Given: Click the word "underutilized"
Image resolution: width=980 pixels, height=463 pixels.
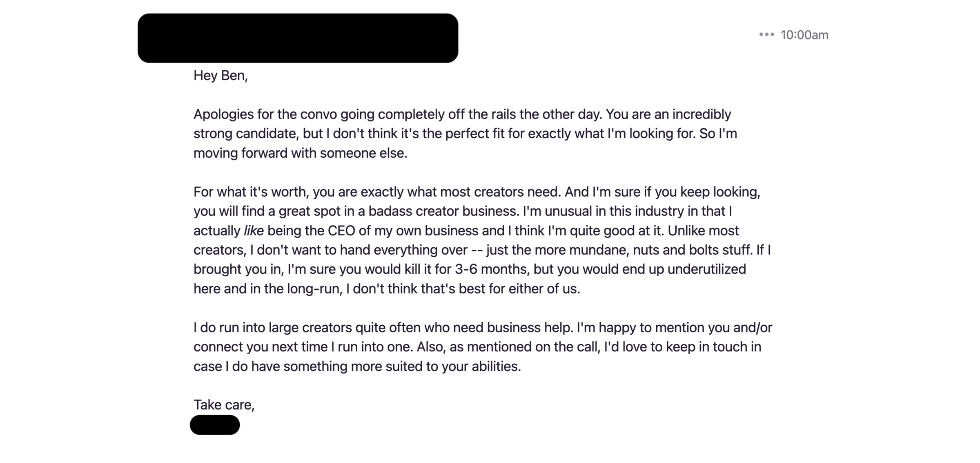Looking at the screenshot, I should pos(706,269).
